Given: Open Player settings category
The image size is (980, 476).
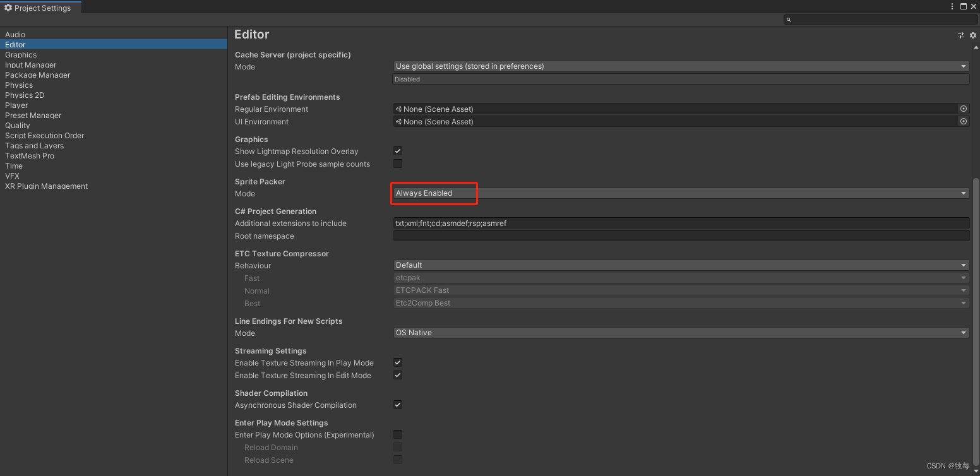Looking at the screenshot, I should point(16,105).
